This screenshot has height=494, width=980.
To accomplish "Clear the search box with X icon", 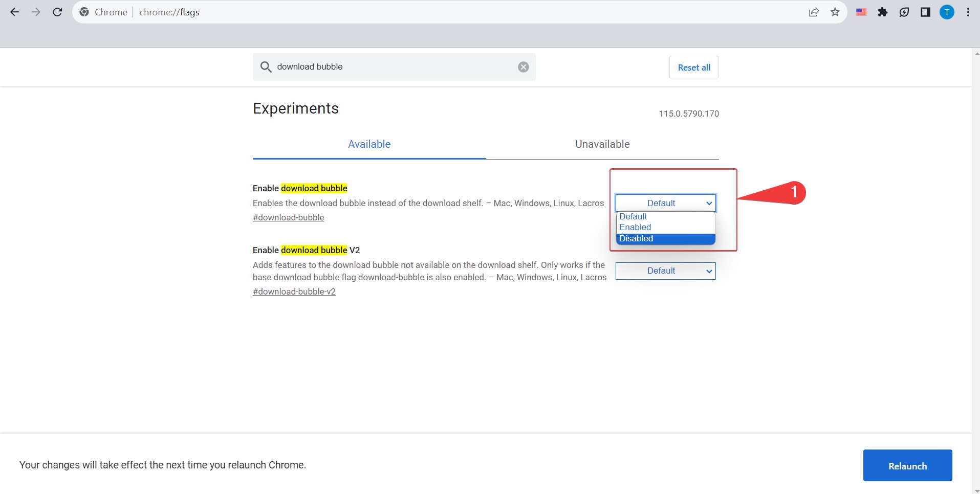I will (523, 67).
